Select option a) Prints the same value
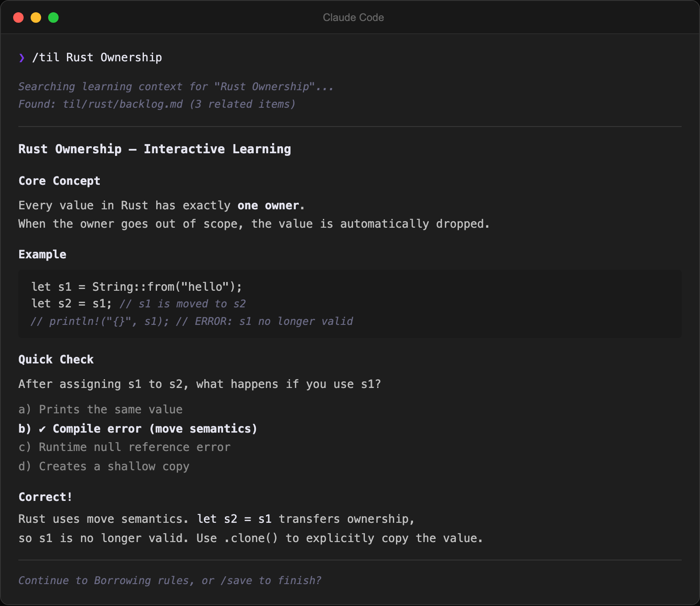 tap(101, 409)
